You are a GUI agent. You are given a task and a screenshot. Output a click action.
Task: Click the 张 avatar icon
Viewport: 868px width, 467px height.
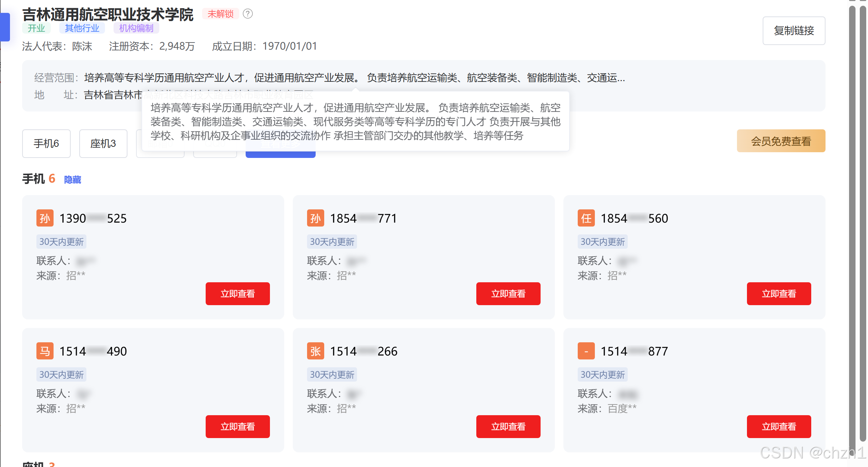[x=315, y=351]
